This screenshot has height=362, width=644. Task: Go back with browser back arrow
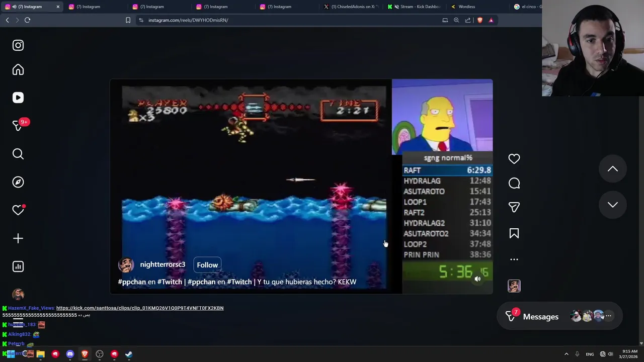coord(7,20)
